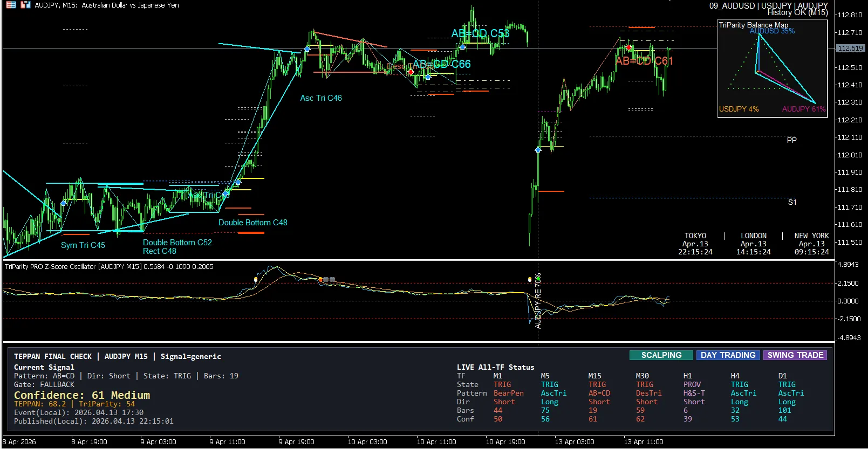Toggle the one-click trading panel icon

point(25,5)
